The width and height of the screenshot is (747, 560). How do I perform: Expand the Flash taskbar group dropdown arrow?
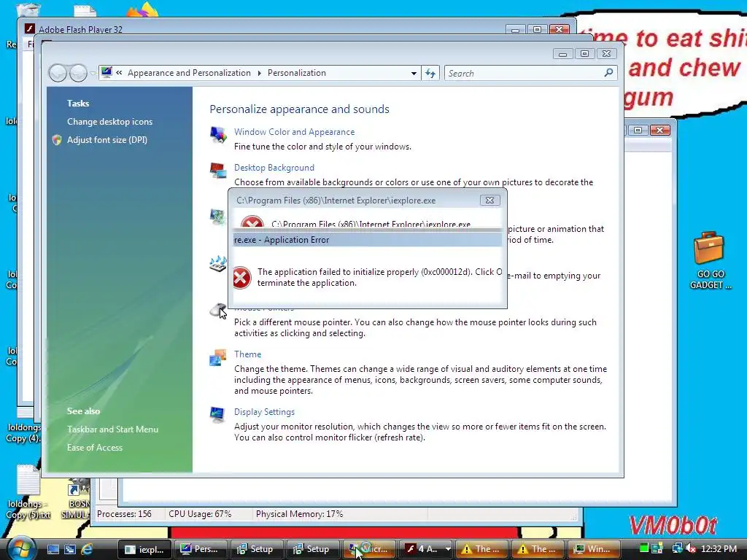[447, 549]
